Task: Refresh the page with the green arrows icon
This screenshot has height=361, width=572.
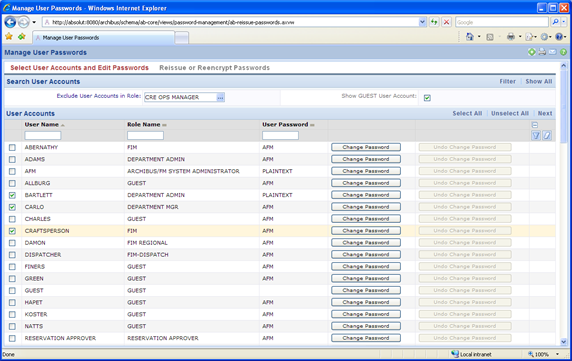Action: pos(434,22)
